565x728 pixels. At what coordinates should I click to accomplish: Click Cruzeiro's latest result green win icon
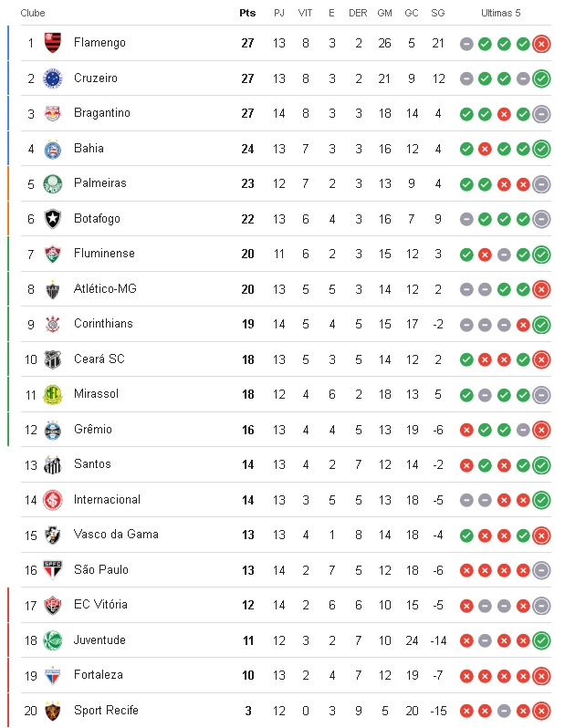[x=541, y=79]
